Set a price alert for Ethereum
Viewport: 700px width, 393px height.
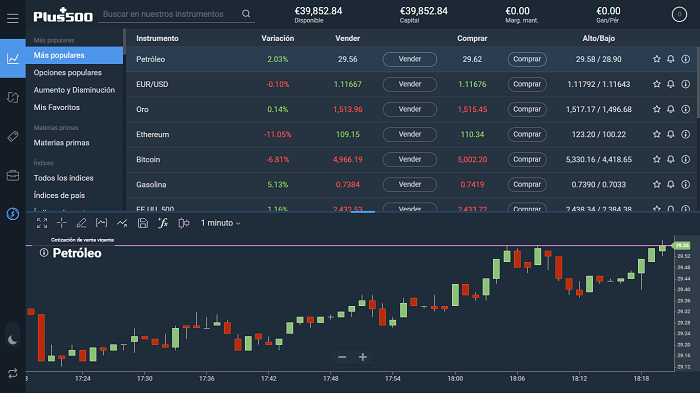pos(671,134)
